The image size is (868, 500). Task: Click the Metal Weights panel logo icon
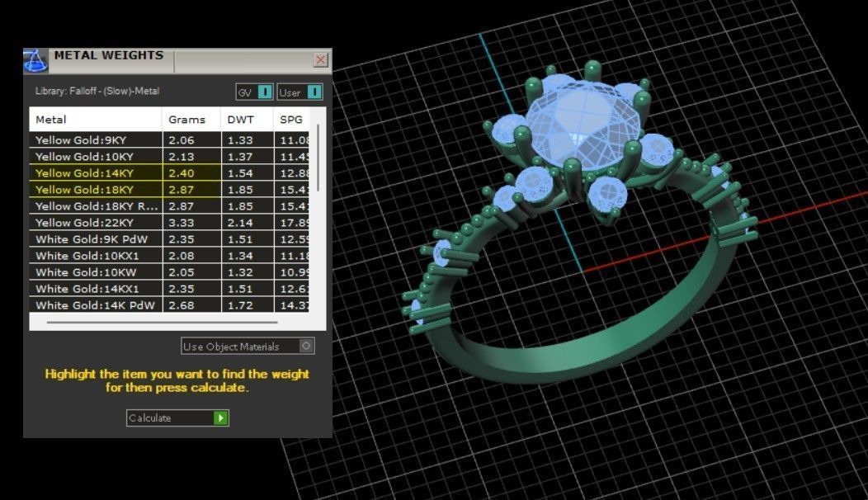click(x=35, y=61)
